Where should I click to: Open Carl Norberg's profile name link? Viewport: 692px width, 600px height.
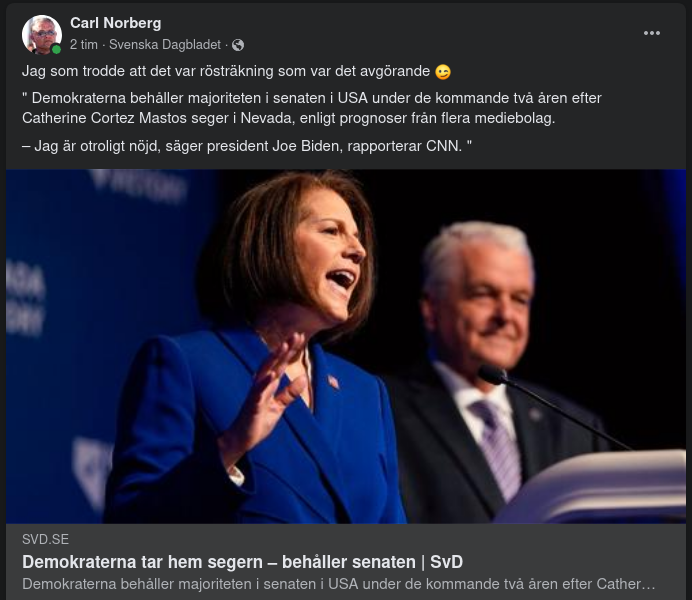point(115,23)
